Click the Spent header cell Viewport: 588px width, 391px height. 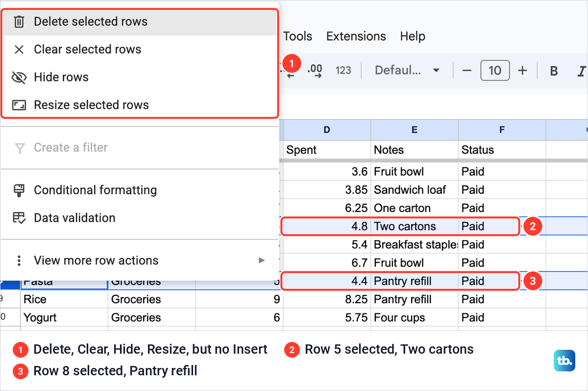[x=327, y=150]
